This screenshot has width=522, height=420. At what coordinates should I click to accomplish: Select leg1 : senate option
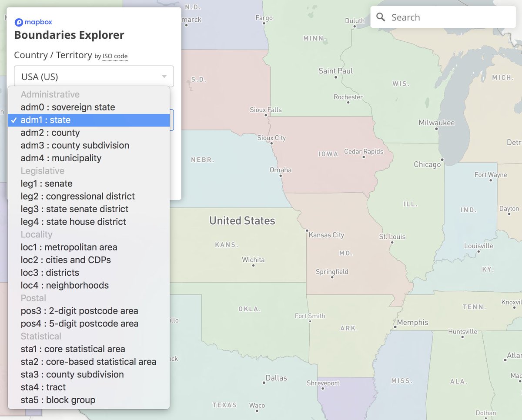coord(89,183)
